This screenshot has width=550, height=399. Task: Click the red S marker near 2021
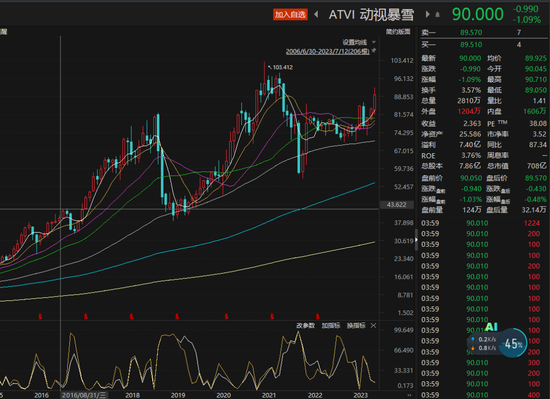272,317
